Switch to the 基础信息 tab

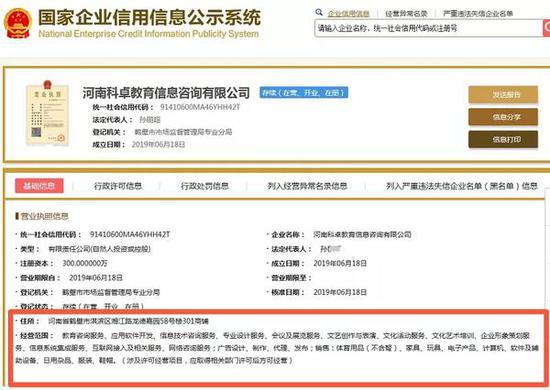click(39, 186)
